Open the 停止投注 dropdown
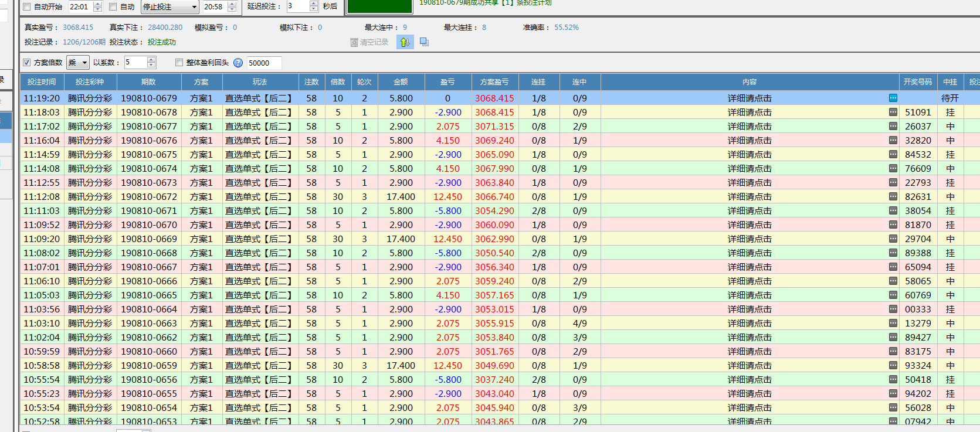The height and width of the screenshot is (432, 980). click(x=171, y=7)
